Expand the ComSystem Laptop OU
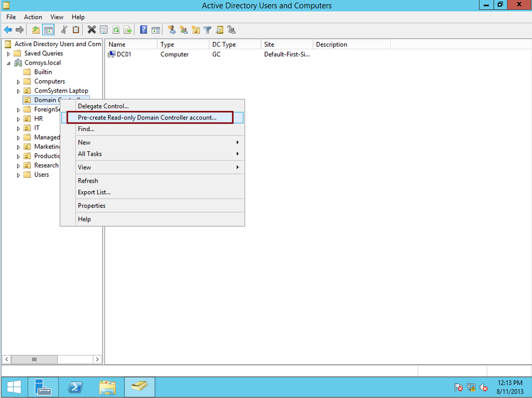532x398 pixels. (18, 91)
